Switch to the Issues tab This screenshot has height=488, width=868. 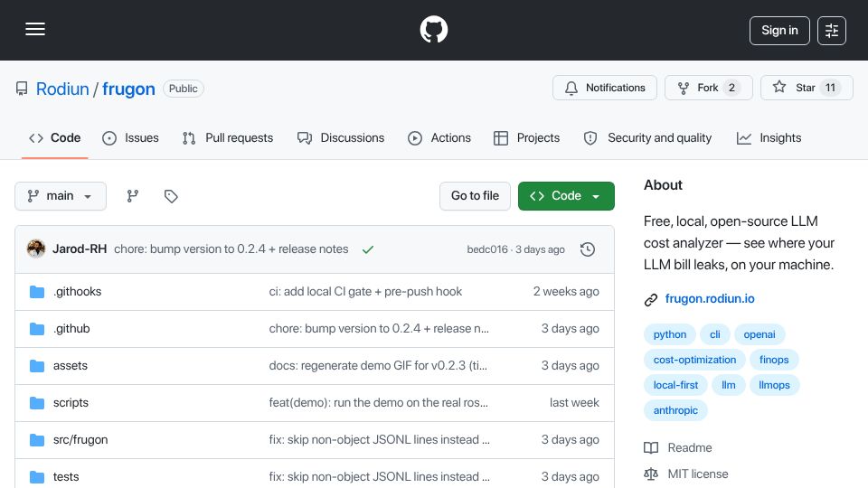130,137
